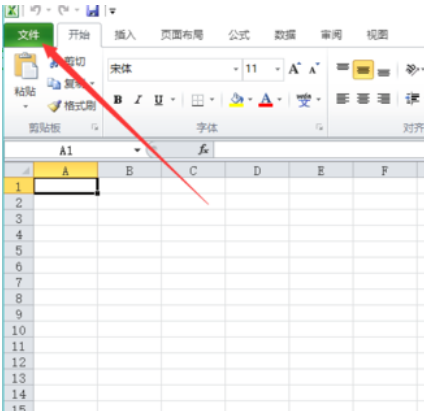Apply the yellow Fill Color bucket
The image size is (424, 411).
coord(237,100)
